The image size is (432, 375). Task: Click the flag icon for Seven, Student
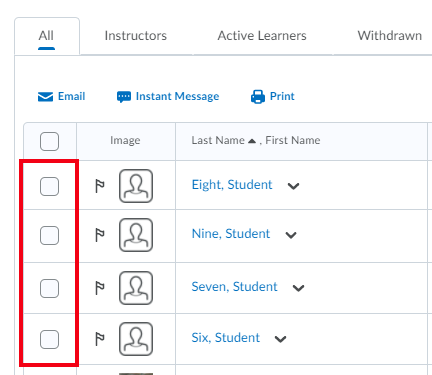point(100,288)
